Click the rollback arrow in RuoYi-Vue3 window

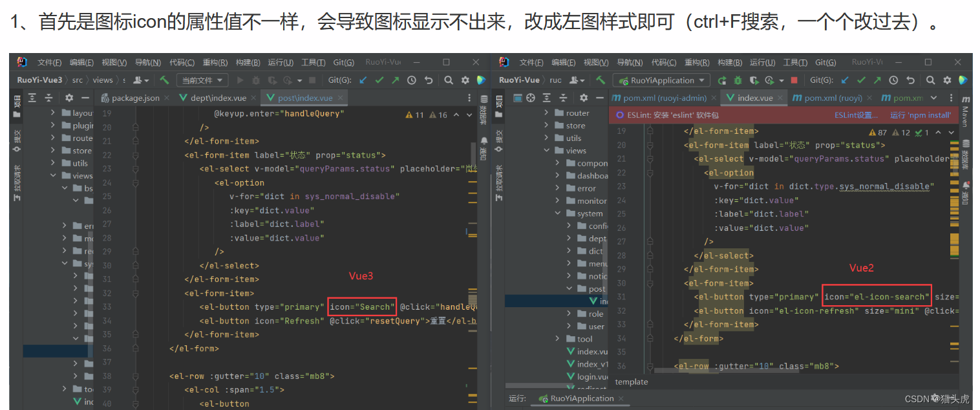428,80
